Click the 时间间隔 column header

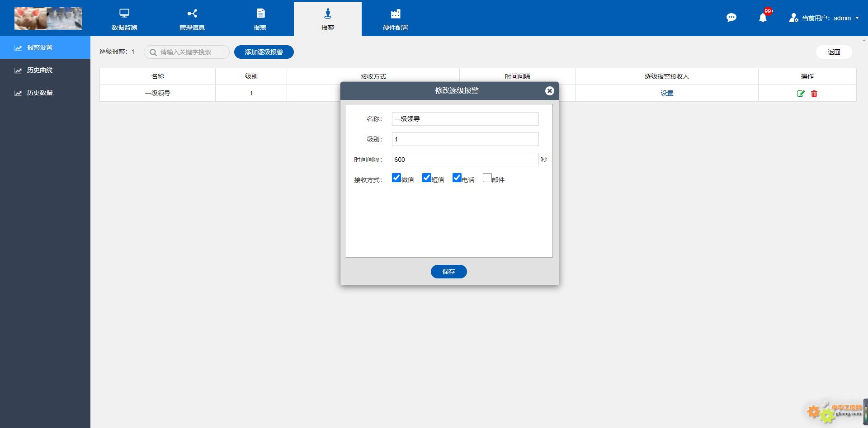[x=517, y=76]
